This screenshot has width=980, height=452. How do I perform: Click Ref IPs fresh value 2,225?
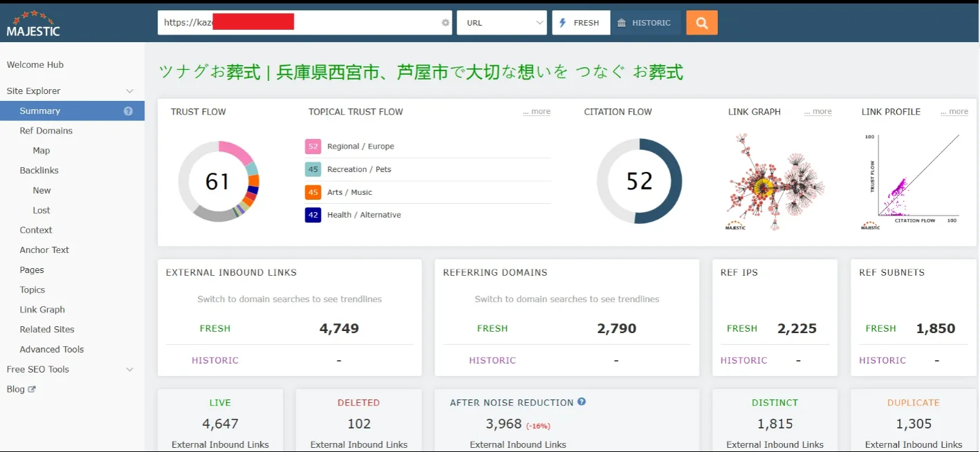pyautogui.click(x=797, y=328)
